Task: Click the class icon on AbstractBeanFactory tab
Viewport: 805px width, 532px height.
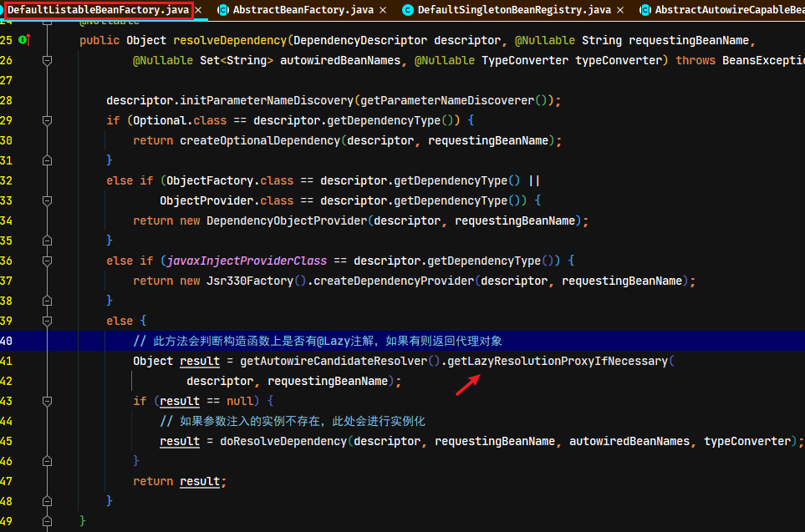Action: tap(223, 10)
